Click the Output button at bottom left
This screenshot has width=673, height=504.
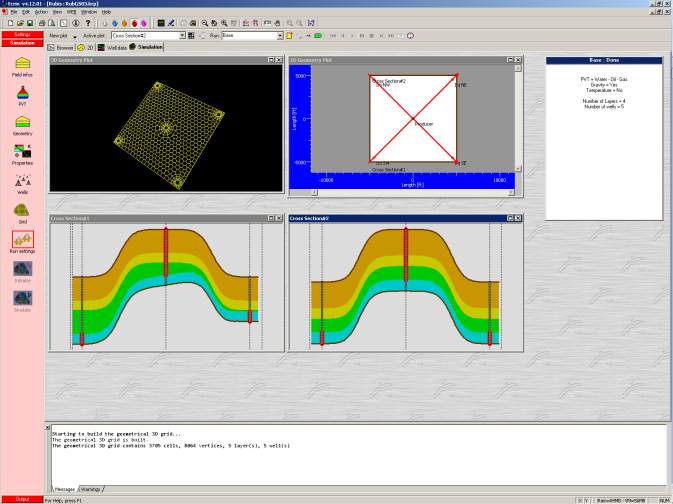[x=22, y=498]
